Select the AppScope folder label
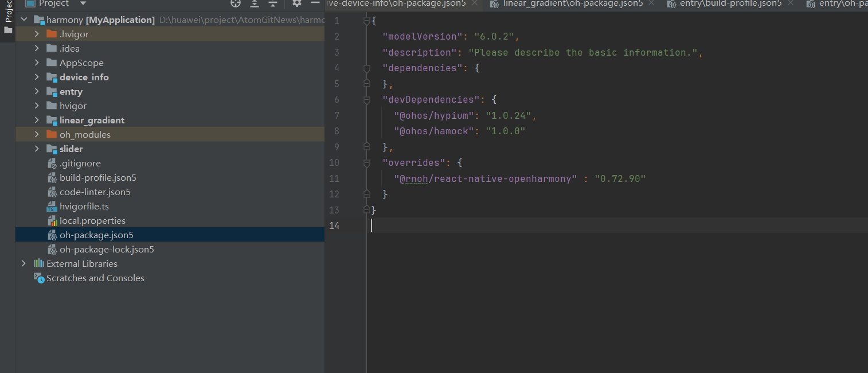This screenshot has height=373, width=868. point(81,63)
